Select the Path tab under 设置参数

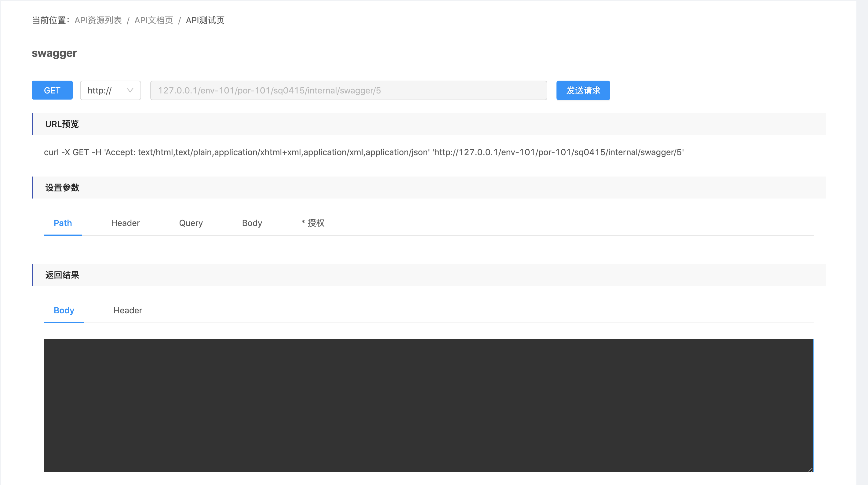[63, 223]
